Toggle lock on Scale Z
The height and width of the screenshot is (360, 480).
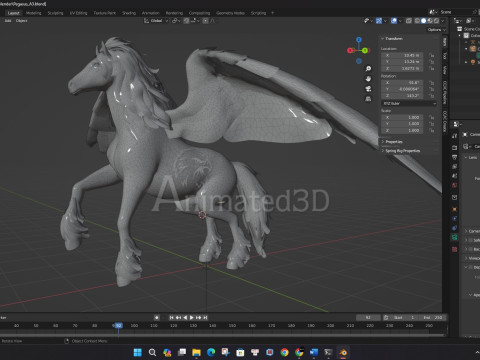[431, 130]
